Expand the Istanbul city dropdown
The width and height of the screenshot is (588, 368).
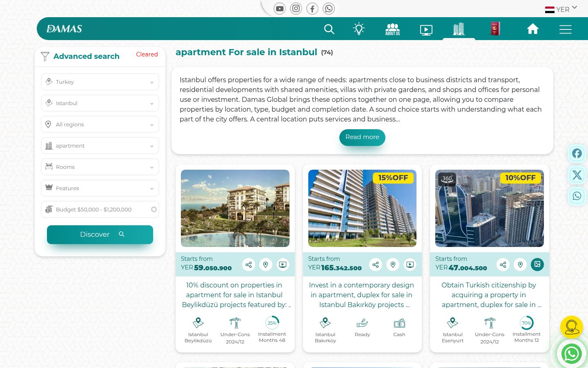[x=100, y=103]
